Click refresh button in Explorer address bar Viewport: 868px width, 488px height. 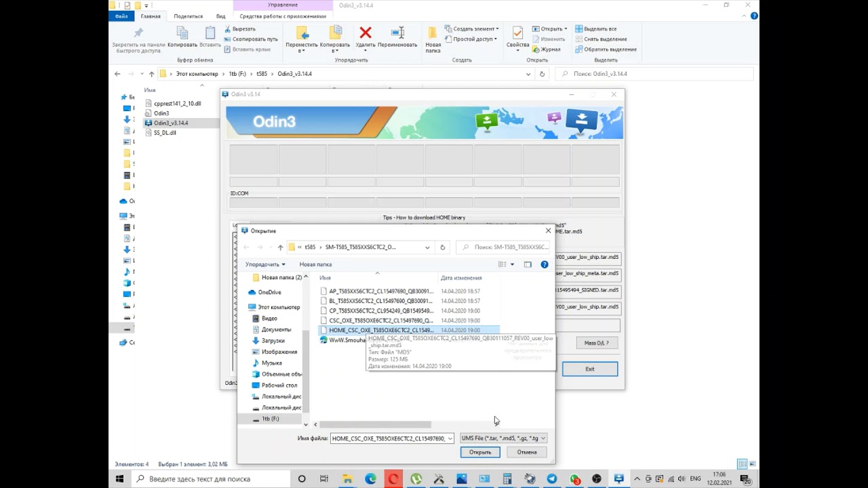pos(541,74)
